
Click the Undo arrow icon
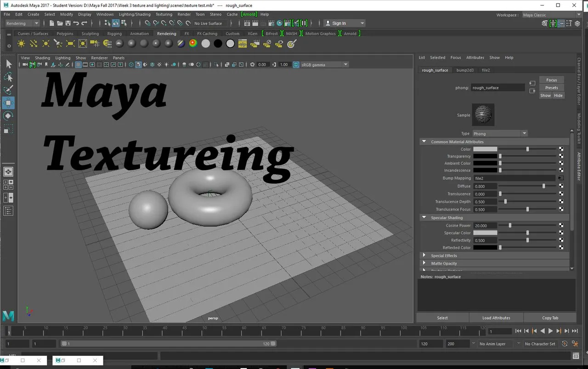76,23
